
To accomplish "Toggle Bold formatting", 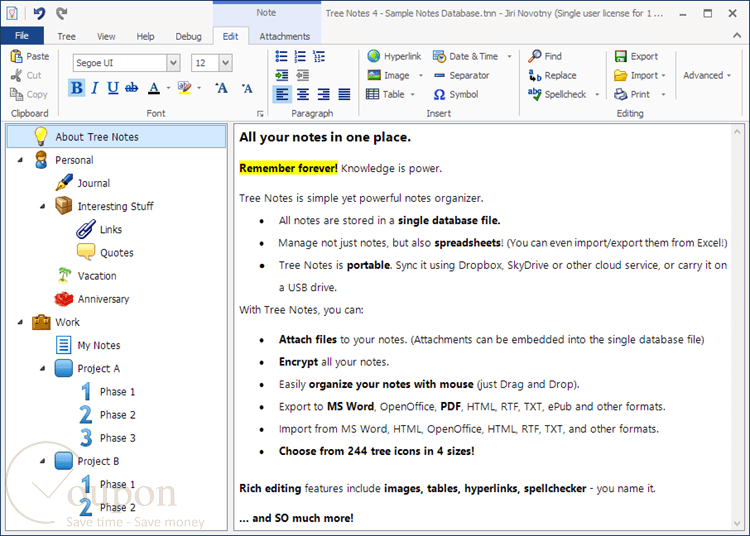I will click(77, 88).
